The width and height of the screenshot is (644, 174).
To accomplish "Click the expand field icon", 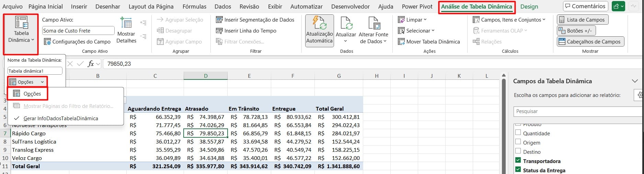I will point(143,23).
